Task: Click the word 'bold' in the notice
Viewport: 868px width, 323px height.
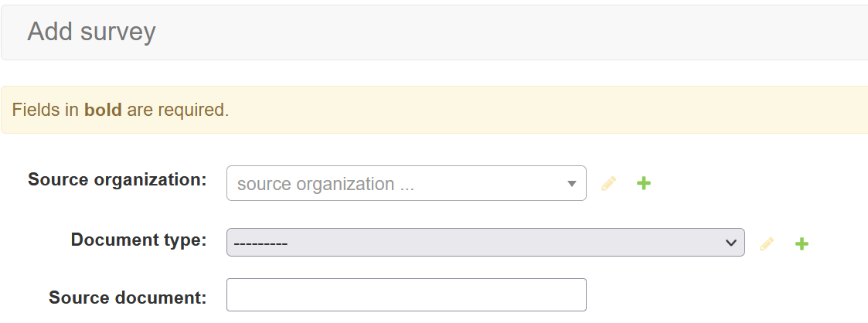Action: coord(103,110)
